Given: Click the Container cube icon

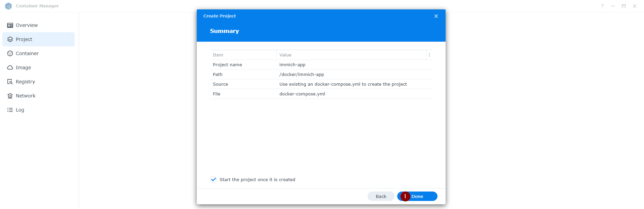Looking at the screenshot, I should pyautogui.click(x=10, y=53).
